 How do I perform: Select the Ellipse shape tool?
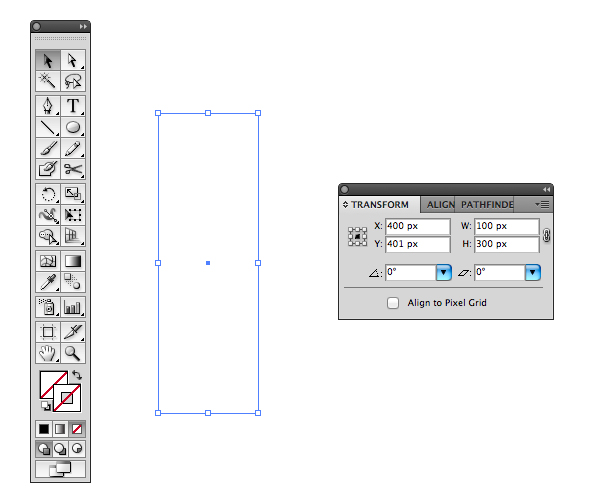tap(73, 127)
